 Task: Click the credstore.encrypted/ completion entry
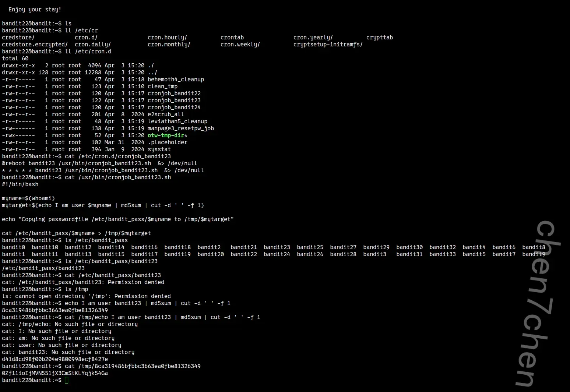(x=35, y=45)
